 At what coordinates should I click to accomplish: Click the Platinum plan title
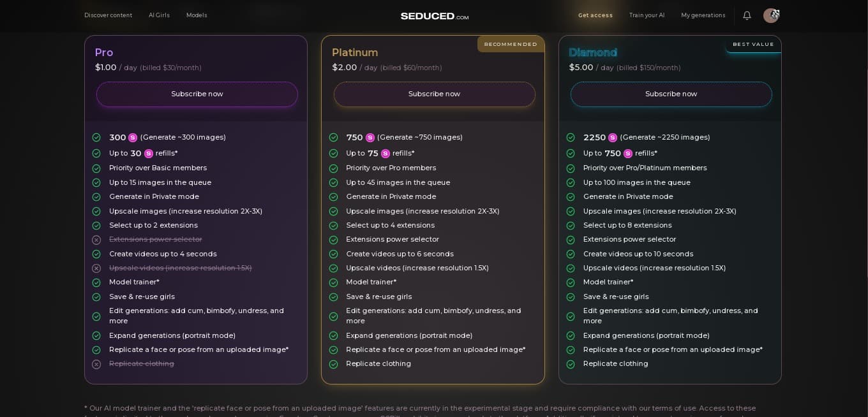(x=355, y=52)
